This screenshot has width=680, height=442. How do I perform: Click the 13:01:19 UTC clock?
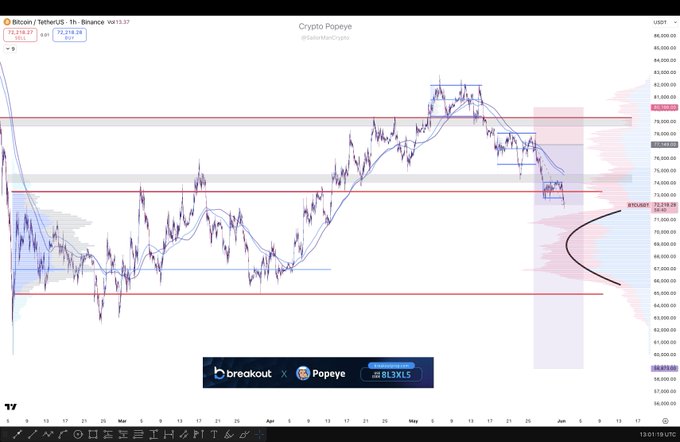click(x=657, y=434)
